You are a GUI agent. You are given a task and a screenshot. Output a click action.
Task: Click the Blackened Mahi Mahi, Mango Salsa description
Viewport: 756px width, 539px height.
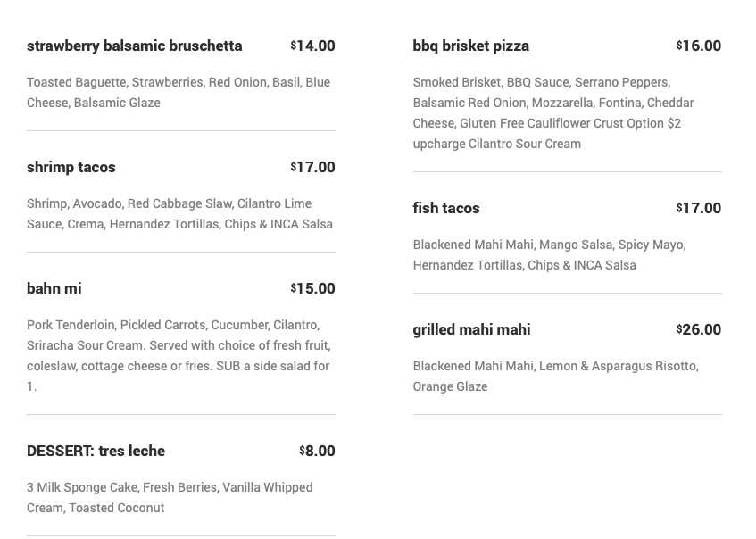tap(549, 254)
